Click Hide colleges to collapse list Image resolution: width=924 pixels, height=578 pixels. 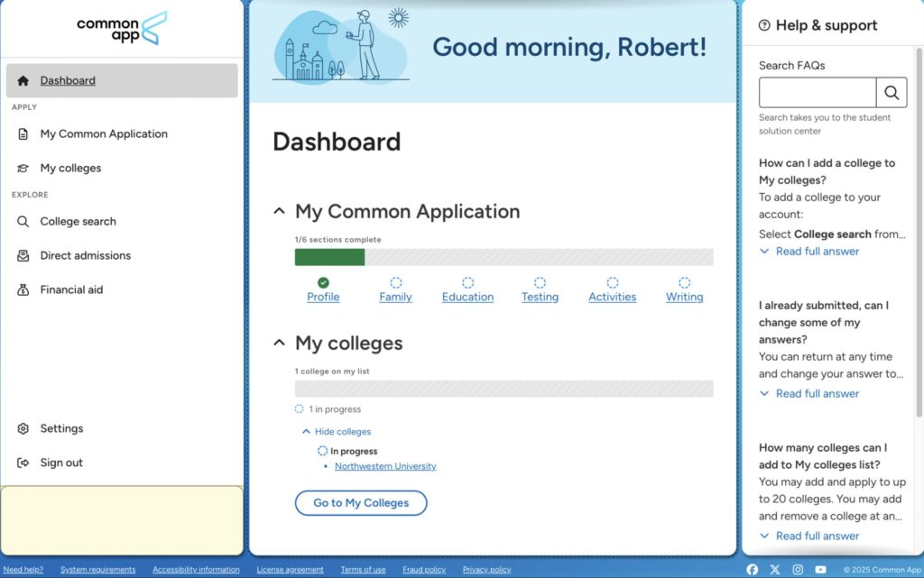pos(337,432)
